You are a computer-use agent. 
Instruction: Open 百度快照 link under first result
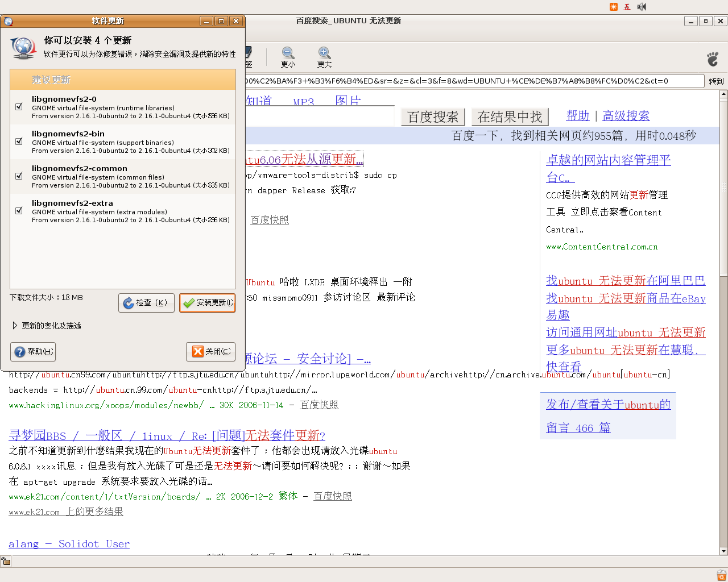(x=270, y=220)
